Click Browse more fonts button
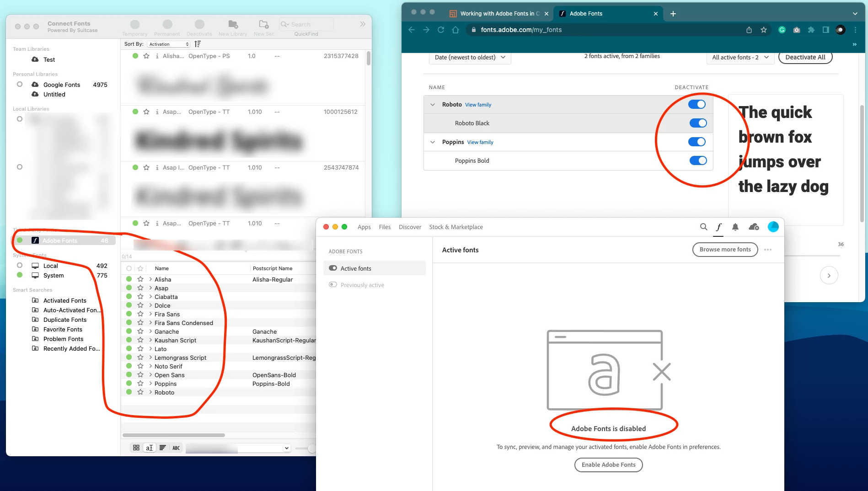868x491 pixels. [725, 250]
